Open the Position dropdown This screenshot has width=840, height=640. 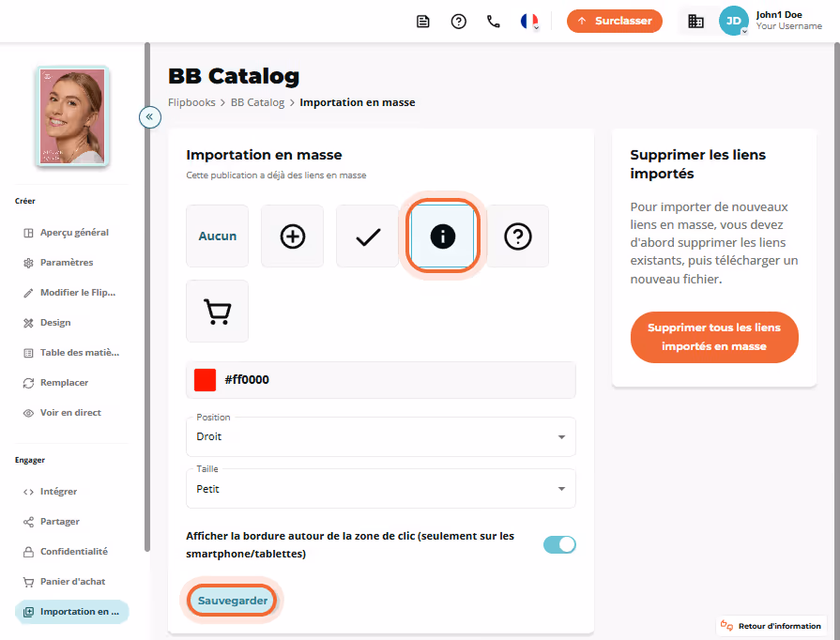tap(381, 437)
